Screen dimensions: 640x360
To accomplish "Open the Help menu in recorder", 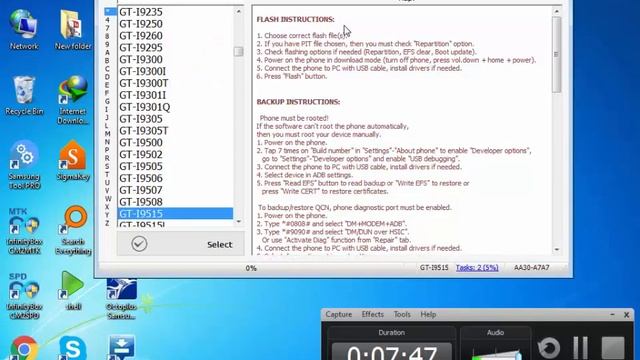I will pyautogui.click(x=428, y=314).
